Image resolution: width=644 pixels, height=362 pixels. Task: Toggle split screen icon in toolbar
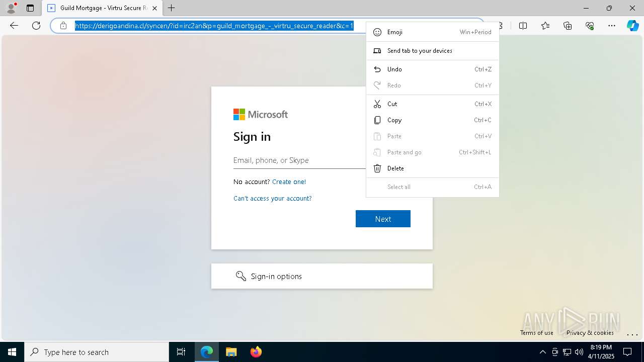523,26
